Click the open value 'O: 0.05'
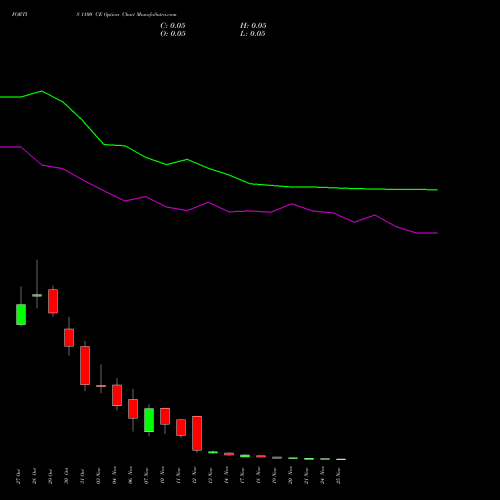The width and height of the screenshot is (500, 500). coord(173,34)
